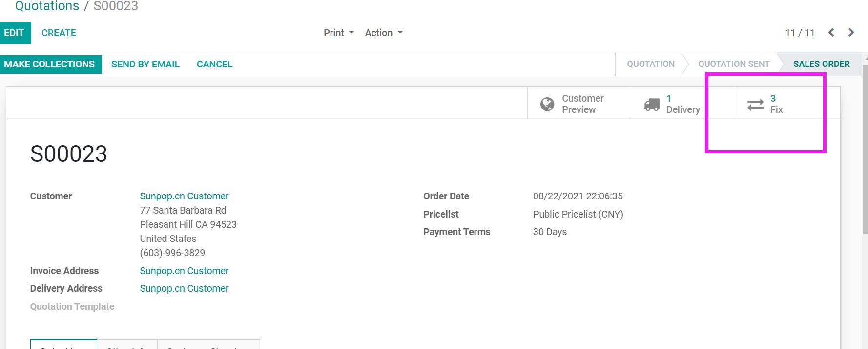This screenshot has height=349, width=868.
Task: Click the vertical page scrollbar
Action: tap(865, 196)
